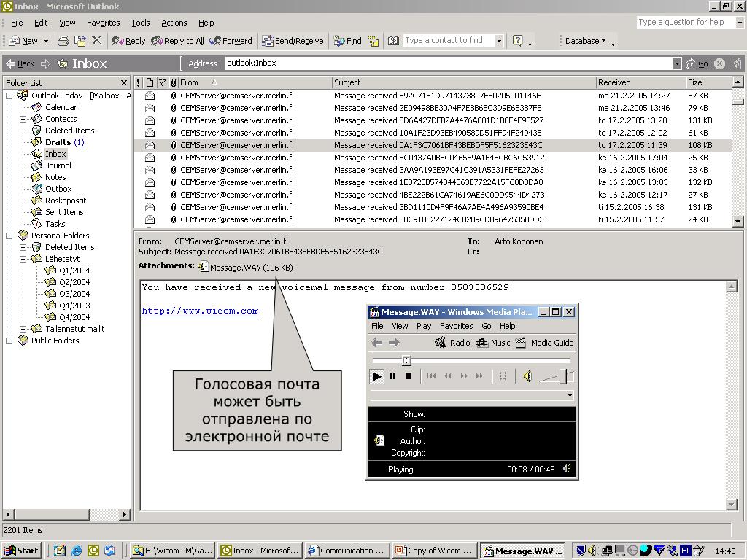Click the Reply to All button

click(x=177, y=41)
